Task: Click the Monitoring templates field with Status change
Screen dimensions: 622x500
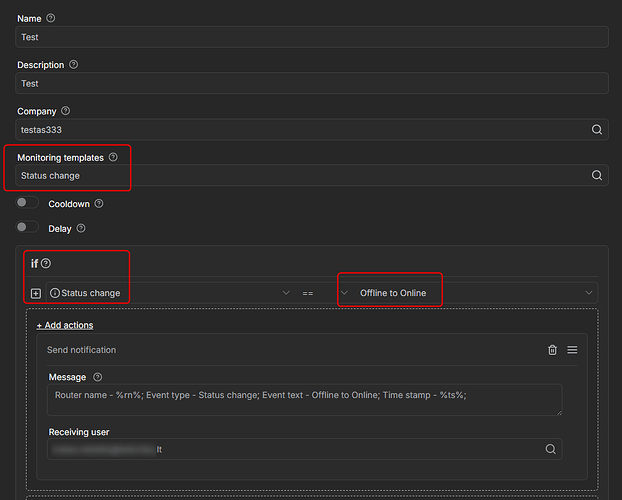Action: [312, 175]
